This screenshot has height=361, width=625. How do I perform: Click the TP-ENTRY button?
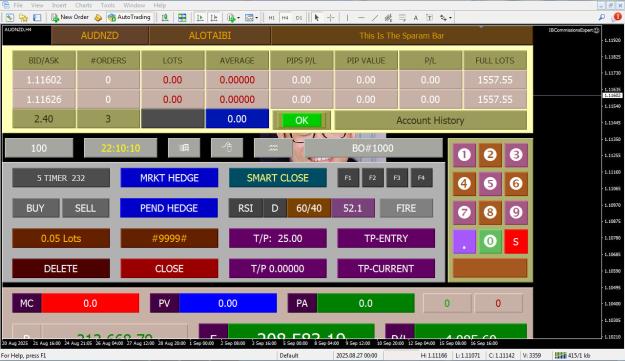coord(386,238)
